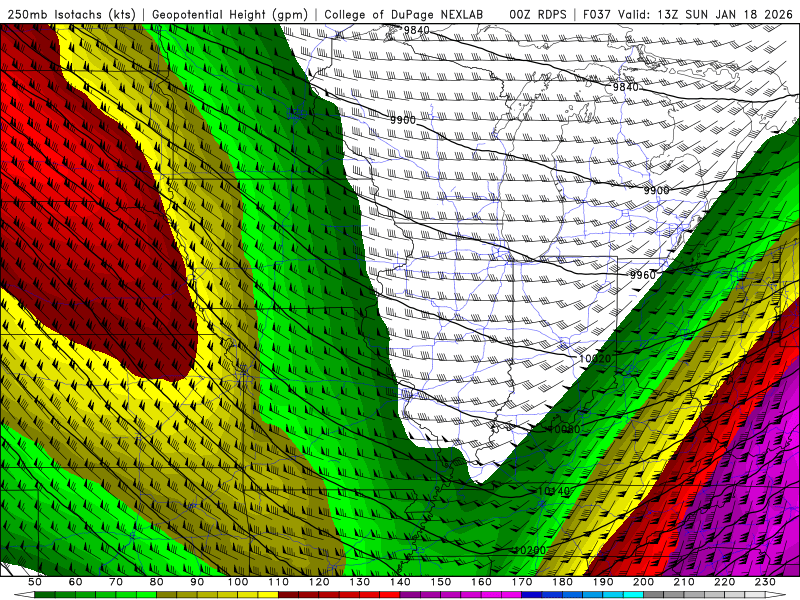Click 'College of DuPage NEXLAB' in header
Screen dimensions: 800x600
click(x=404, y=14)
